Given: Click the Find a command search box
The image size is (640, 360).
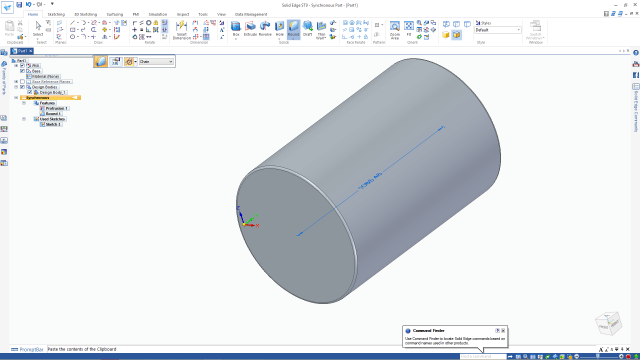Looking at the screenshot, I should click(483, 356).
